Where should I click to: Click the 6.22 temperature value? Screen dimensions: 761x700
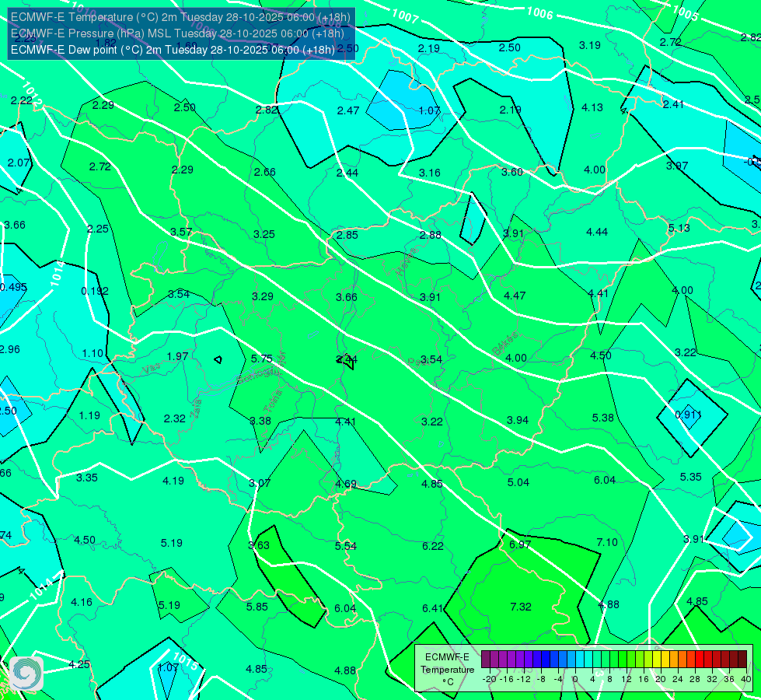coord(433,546)
